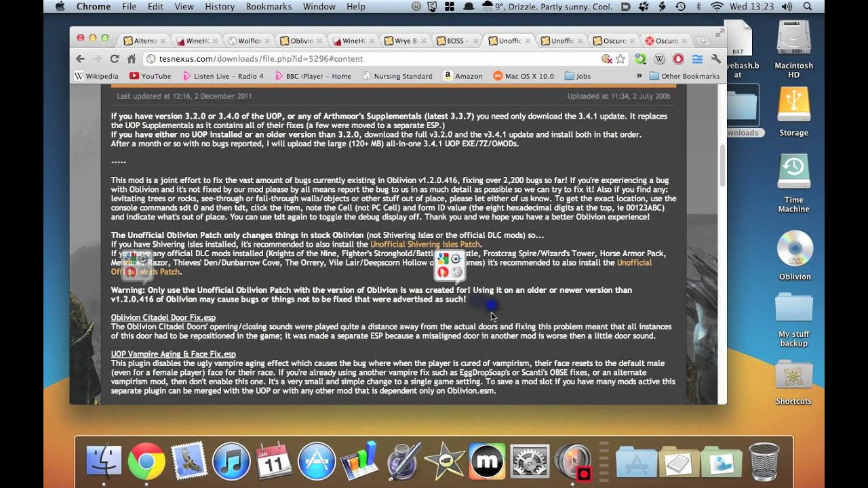This screenshot has width=868, height=488.
Task: Click the weather status in menu bar
Action: 549,7
